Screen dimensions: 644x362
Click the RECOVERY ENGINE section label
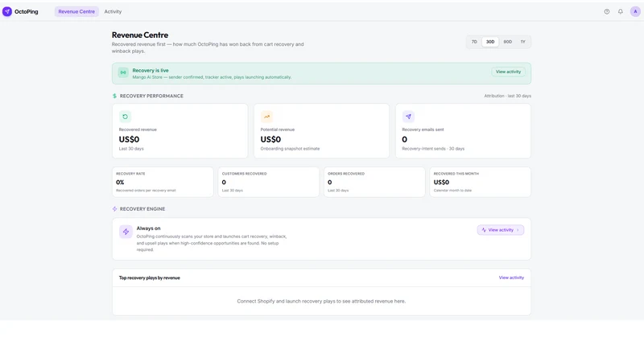coord(142,209)
